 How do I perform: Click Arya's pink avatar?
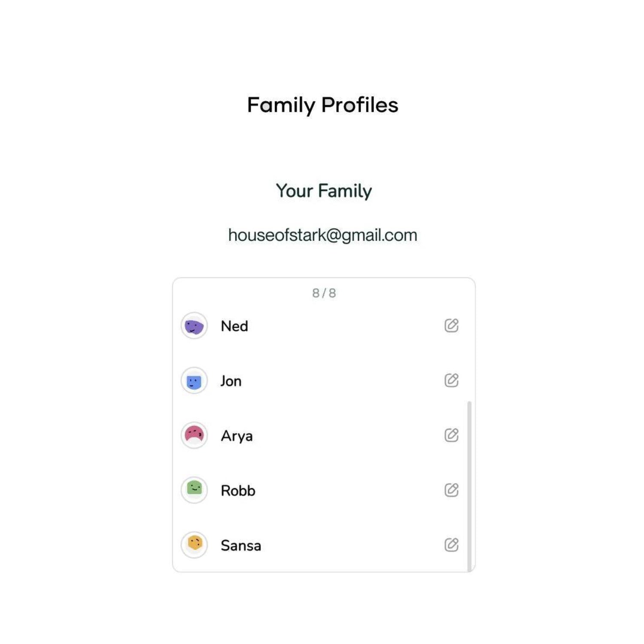click(x=194, y=435)
